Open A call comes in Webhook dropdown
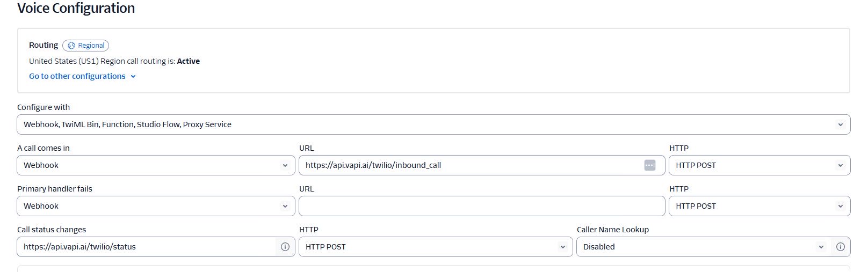 156,165
